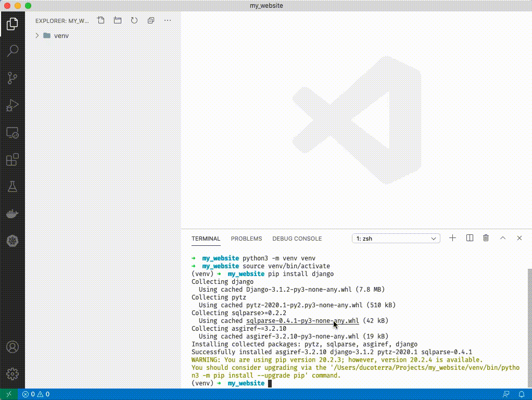Click the sqlparse whl link in terminal

[302, 320]
